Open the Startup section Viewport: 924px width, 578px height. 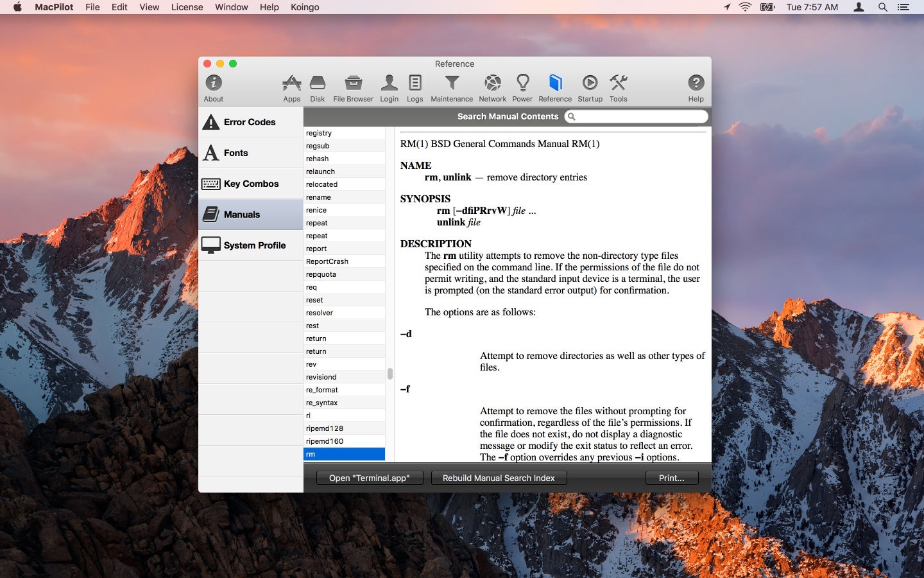click(x=590, y=87)
